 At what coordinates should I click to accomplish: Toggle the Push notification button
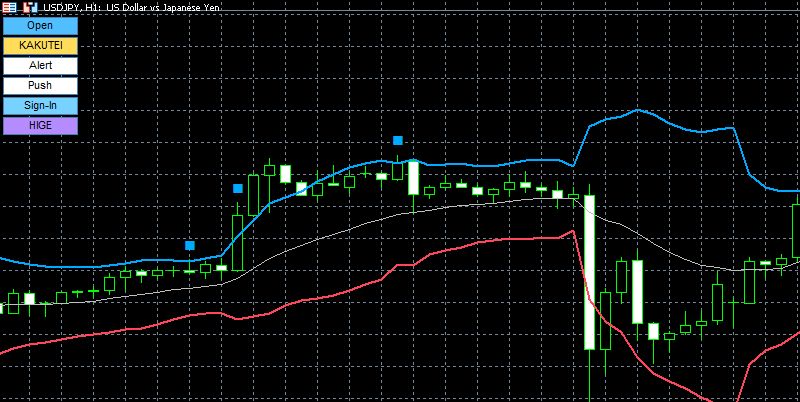tap(40, 86)
